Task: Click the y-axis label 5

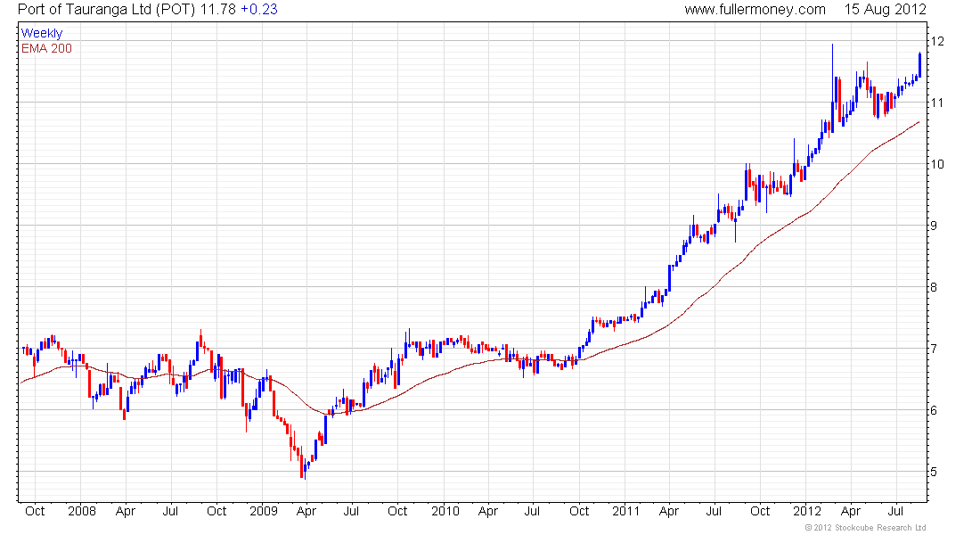Action: coord(934,472)
